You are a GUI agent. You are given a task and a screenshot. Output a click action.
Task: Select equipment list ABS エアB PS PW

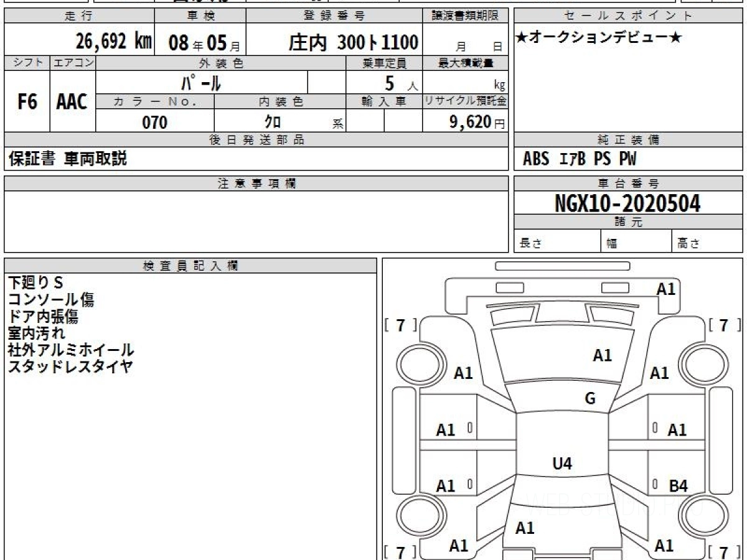click(x=580, y=159)
